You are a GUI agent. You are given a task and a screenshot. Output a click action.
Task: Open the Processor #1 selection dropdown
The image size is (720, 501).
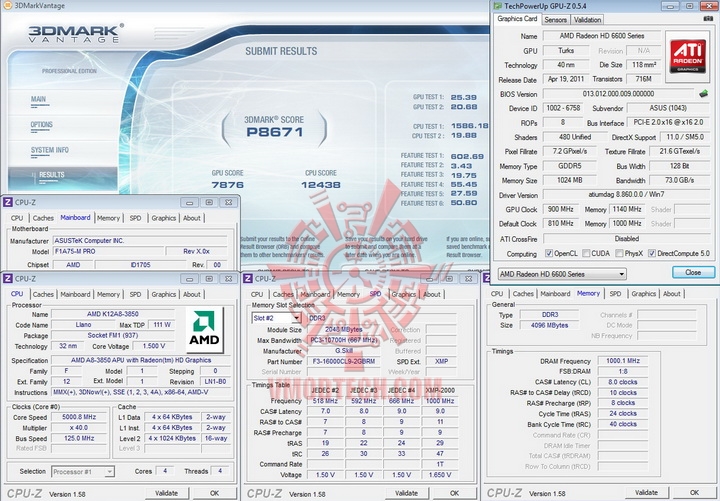click(83, 472)
